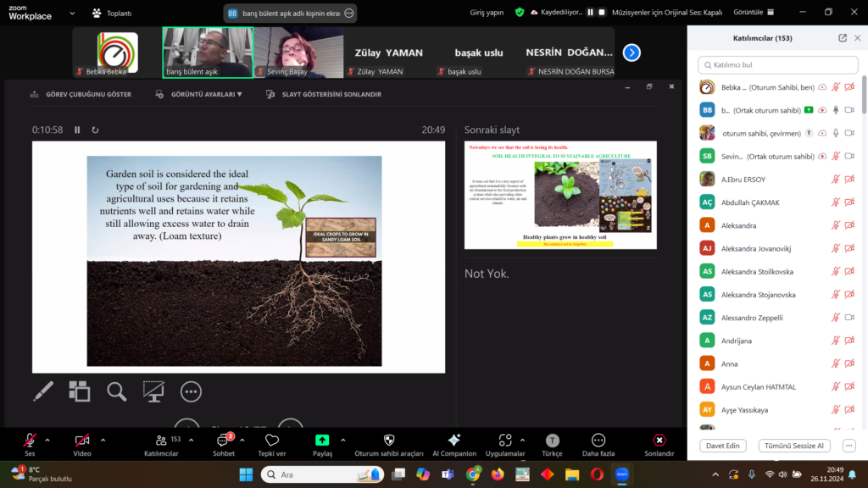The width and height of the screenshot is (868, 488).
Task: Click the Davet Edin button
Action: click(722, 446)
